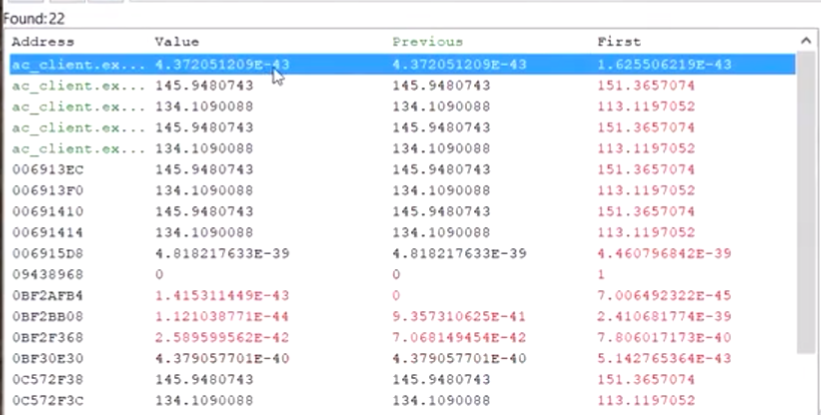Click the red value 1.415311449E-43
This screenshot has height=415, width=821.
pyautogui.click(x=222, y=296)
